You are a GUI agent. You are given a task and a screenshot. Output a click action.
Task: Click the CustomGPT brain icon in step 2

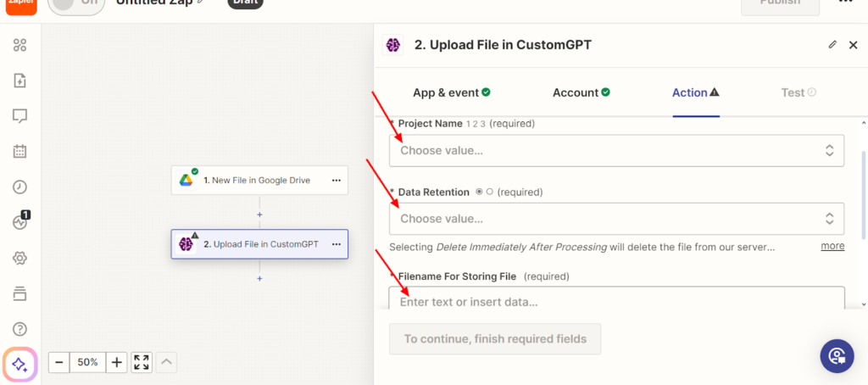(x=186, y=243)
